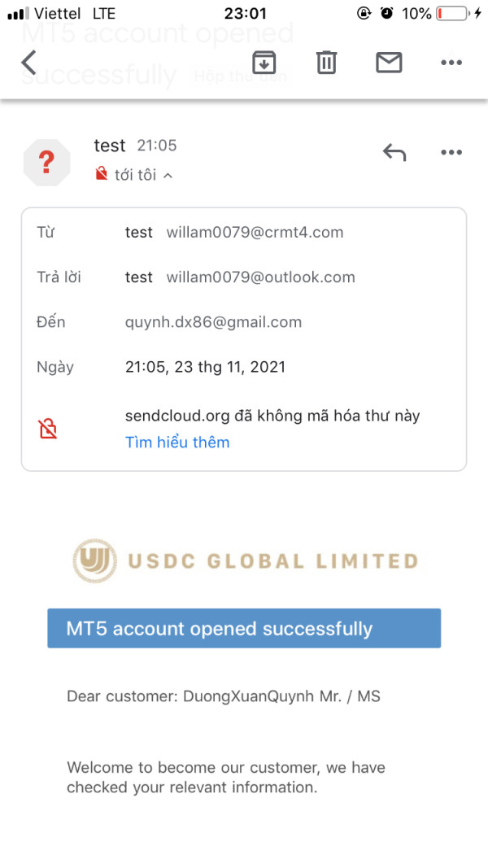
Task: Tap the back arrow to return to inbox
Action: pyautogui.click(x=29, y=63)
